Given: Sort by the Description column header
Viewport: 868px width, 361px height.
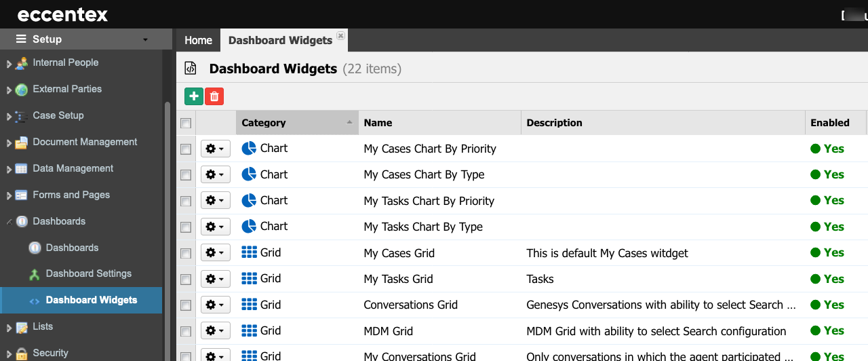Looking at the screenshot, I should [663, 123].
